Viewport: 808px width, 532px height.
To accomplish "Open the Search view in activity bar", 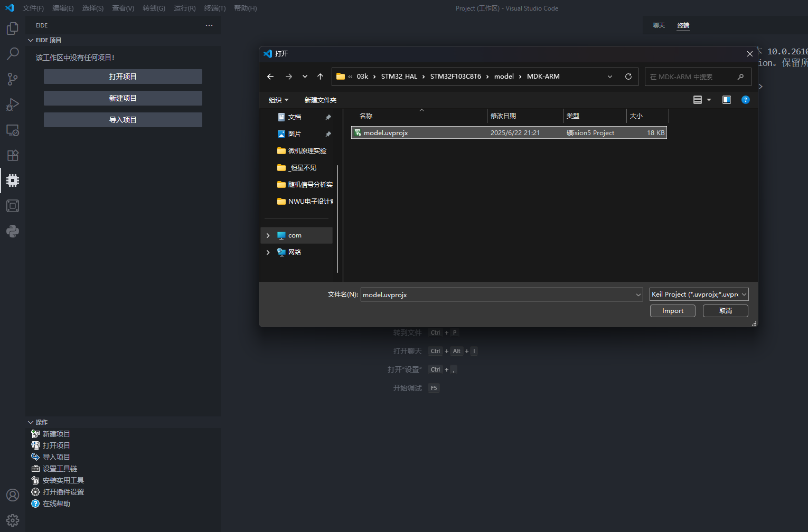I will [13, 54].
